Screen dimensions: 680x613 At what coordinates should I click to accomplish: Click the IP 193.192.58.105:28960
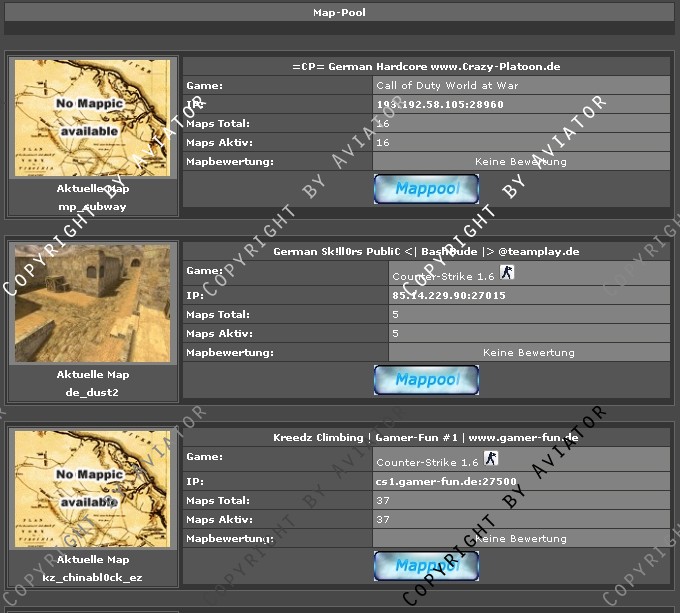pyautogui.click(x=440, y=104)
